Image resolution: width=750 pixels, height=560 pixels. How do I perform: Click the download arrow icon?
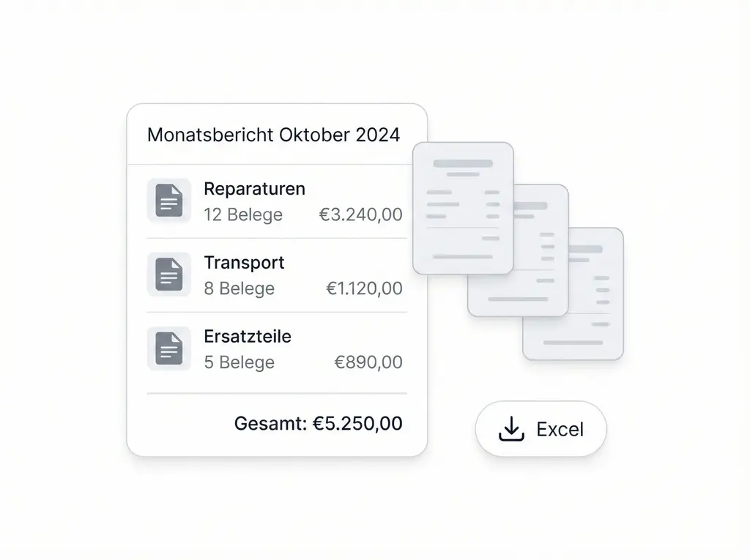pyautogui.click(x=511, y=429)
